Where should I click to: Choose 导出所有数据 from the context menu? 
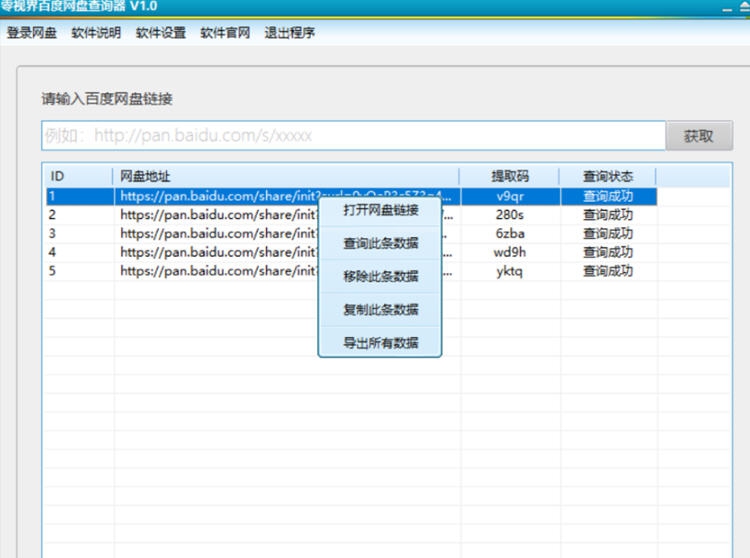coord(380,343)
